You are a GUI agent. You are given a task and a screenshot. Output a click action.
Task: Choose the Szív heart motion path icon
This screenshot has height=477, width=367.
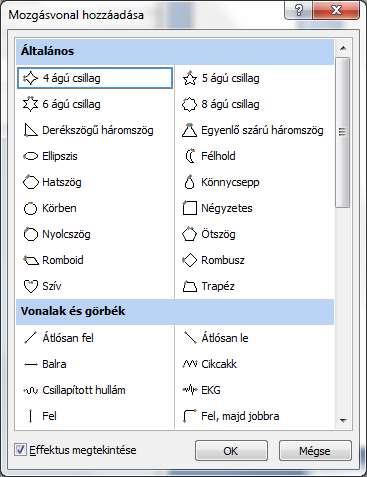[x=31, y=286]
